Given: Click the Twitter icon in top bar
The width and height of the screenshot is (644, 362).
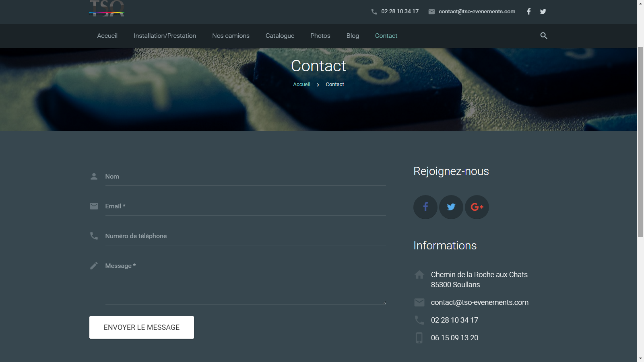Looking at the screenshot, I should (x=543, y=12).
